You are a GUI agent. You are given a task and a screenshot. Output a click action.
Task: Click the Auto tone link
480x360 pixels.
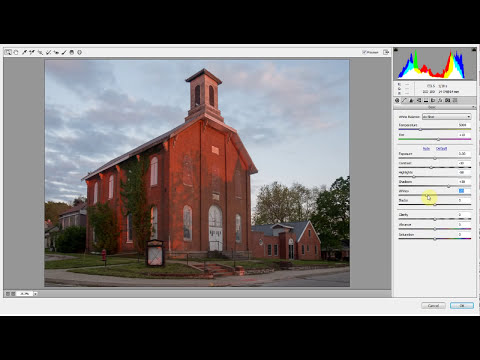pos(426,149)
